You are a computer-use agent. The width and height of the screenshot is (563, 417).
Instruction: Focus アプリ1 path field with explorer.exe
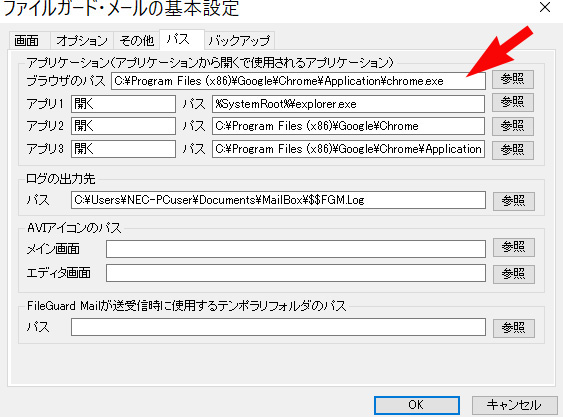tap(348, 104)
